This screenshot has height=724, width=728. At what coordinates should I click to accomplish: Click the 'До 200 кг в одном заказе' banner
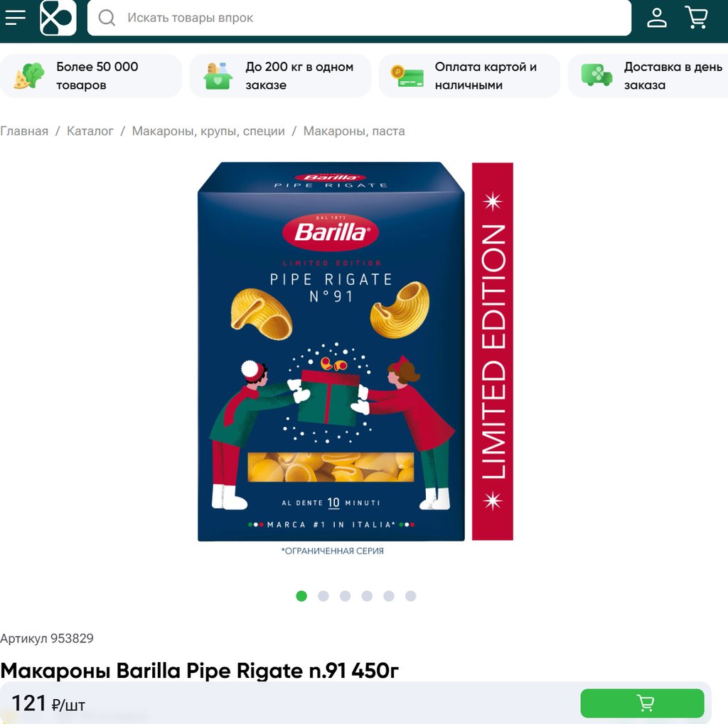tap(280, 75)
